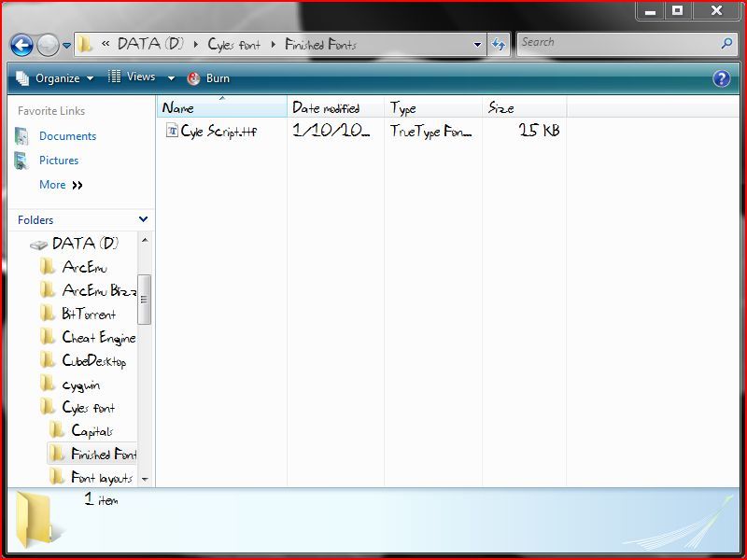Click the Back navigation arrow
Screen dimensions: 747x560
point(21,46)
